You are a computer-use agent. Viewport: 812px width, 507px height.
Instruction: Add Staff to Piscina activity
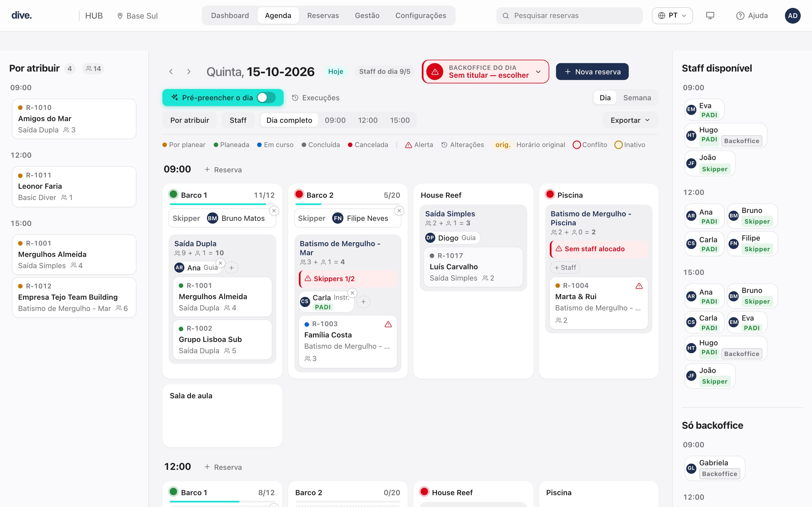(x=565, y=268)
